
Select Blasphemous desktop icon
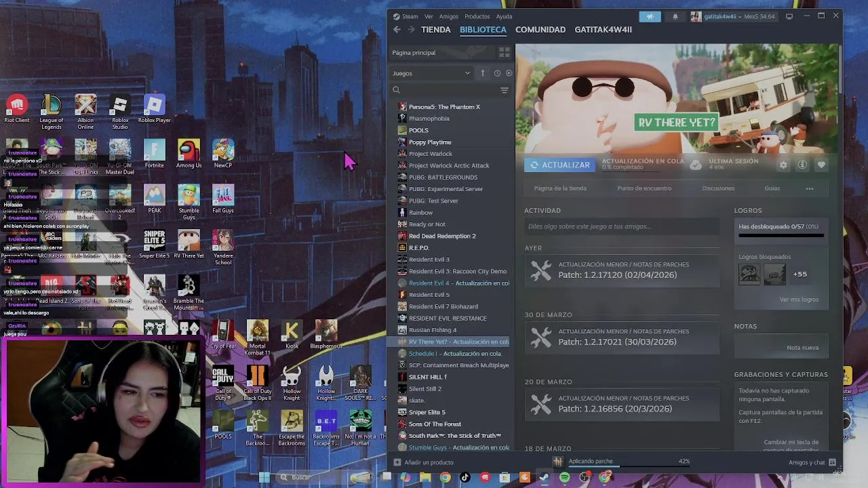tap(326, 334)
